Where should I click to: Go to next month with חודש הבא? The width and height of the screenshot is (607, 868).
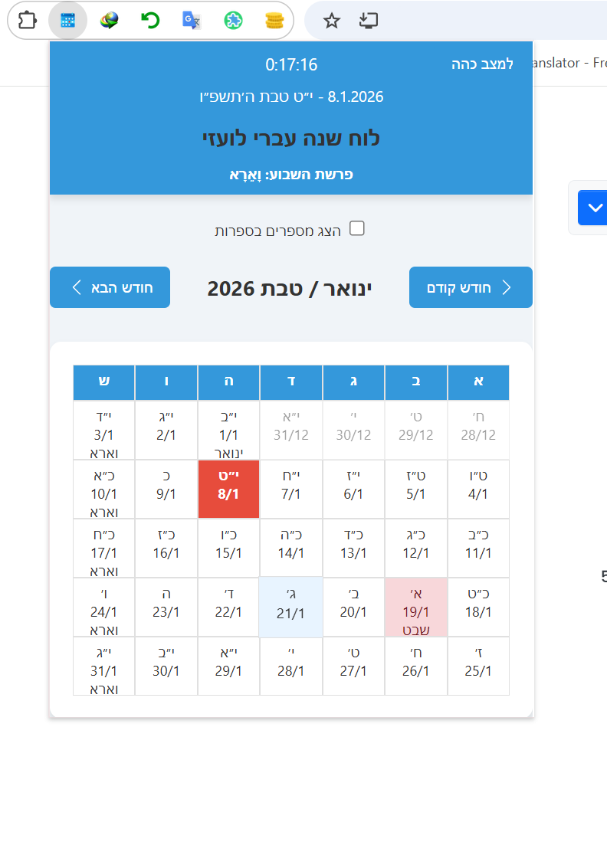pos(110,287)
